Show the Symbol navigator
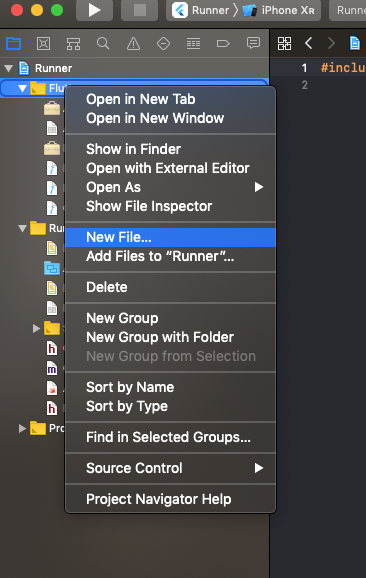Screen dimensions: 366x578 point(73,44)
